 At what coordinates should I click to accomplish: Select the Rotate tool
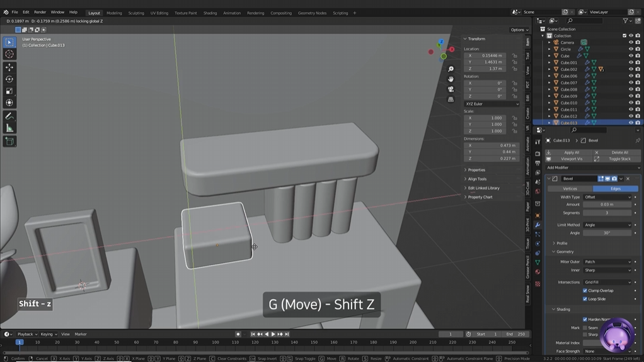(x=9, y=79)
